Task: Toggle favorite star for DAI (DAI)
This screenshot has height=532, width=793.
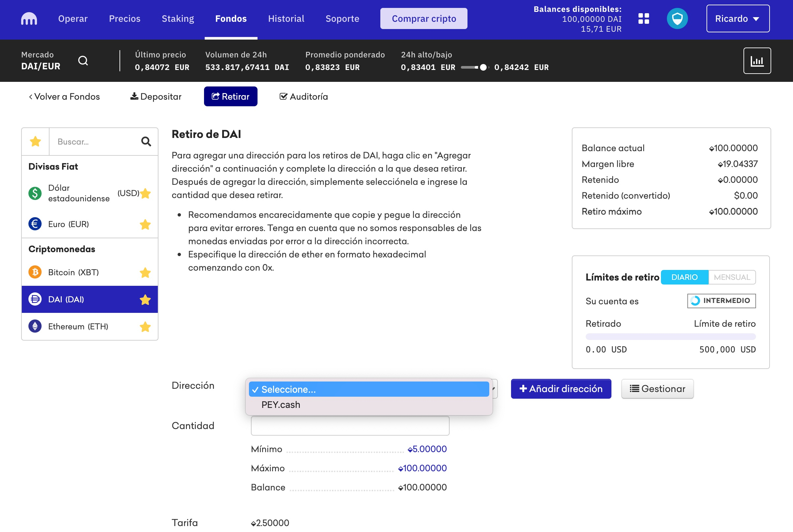Action: 145,300
